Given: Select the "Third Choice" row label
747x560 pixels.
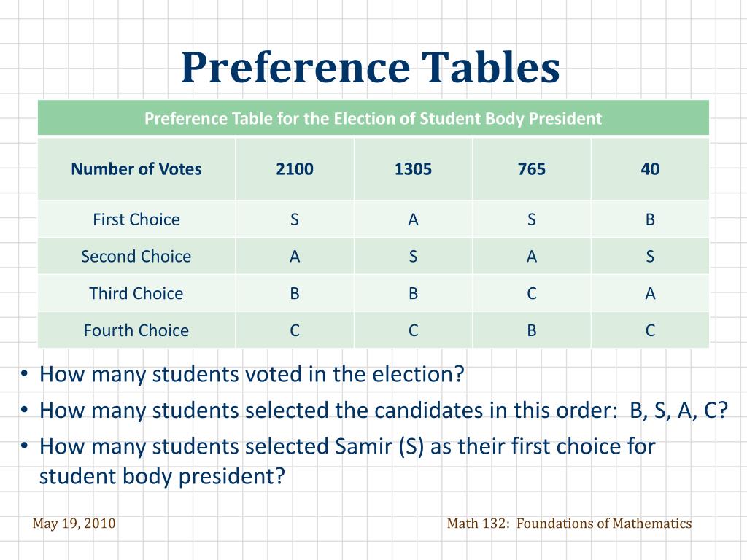Looking at the screenshot, I should [136, 293].
